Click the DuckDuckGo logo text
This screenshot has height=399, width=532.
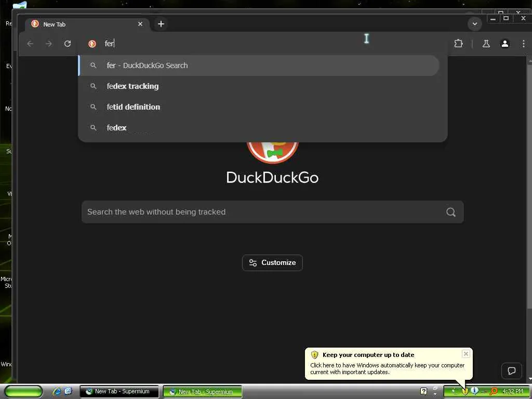click(272, 178)
